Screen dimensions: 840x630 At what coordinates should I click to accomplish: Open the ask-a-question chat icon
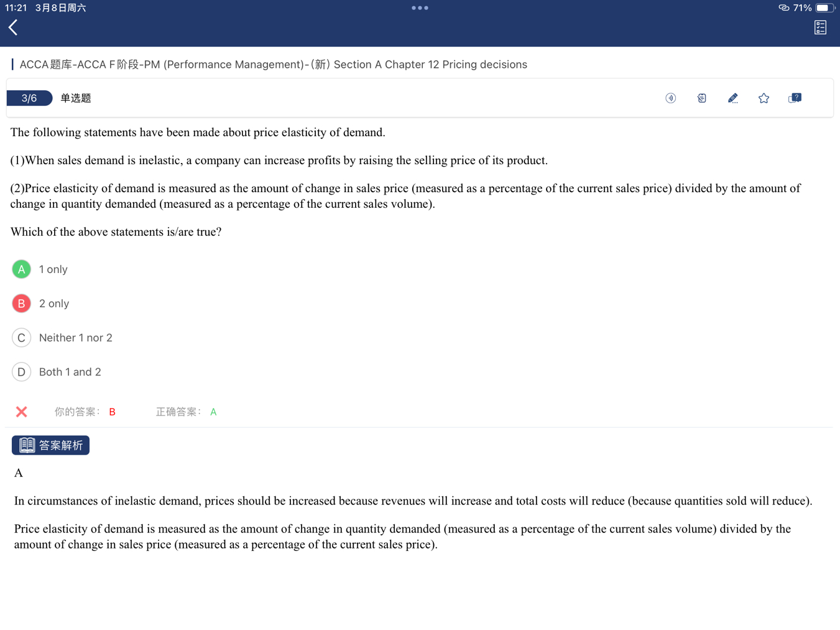[x=795, y=98]
